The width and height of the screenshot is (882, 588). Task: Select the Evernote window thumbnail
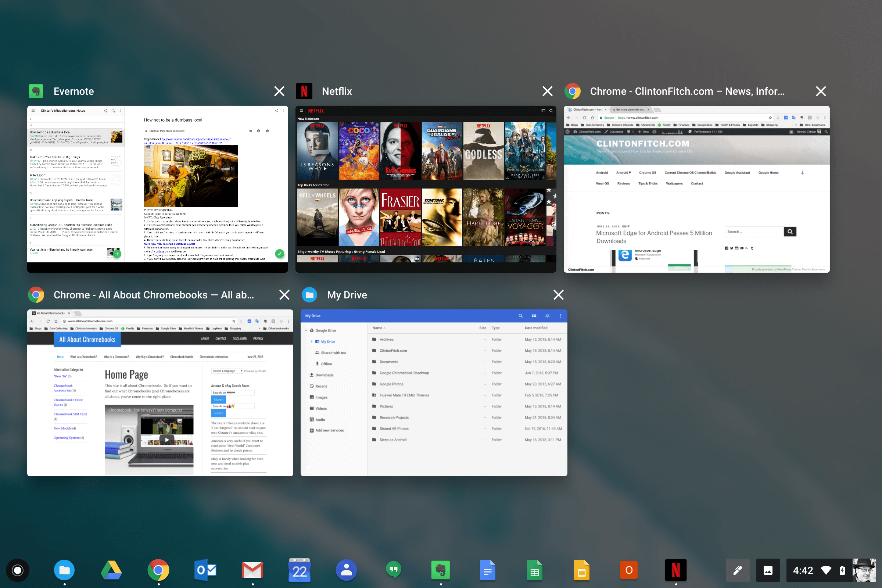click(158, 189)
